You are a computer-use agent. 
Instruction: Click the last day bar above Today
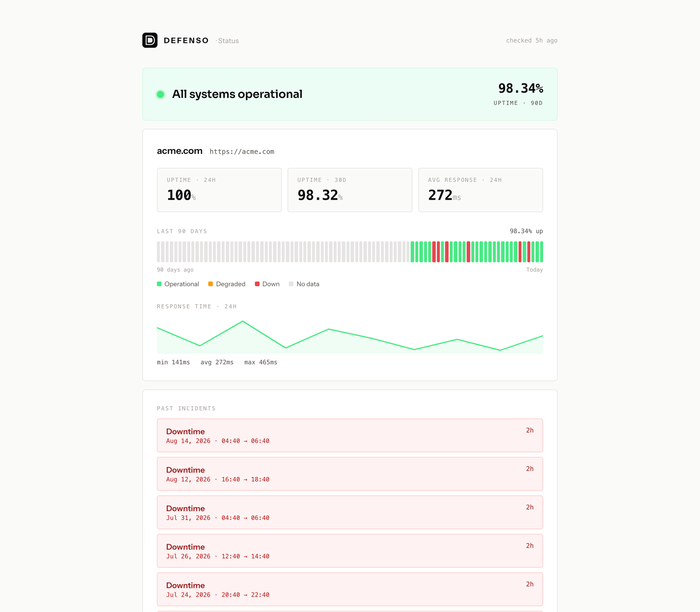point(542,252)
